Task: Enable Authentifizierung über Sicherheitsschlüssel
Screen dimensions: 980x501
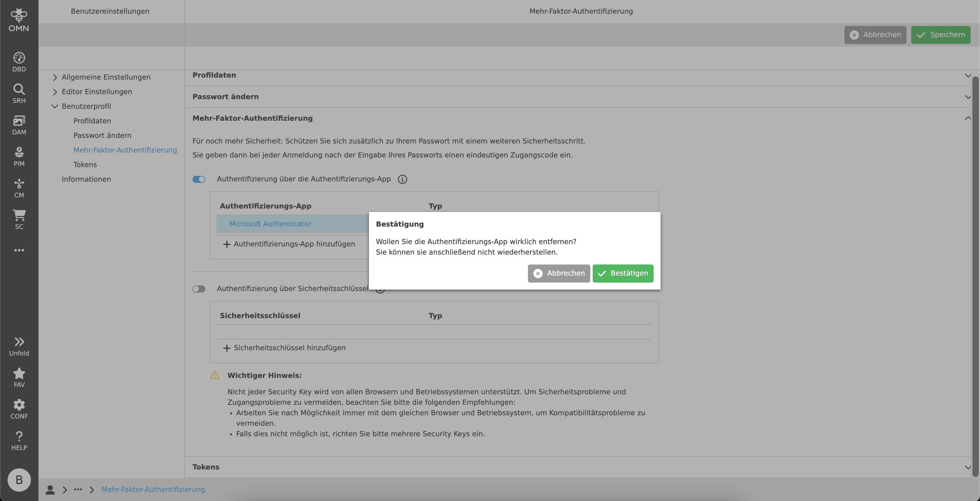Action: pyautogui.click(x=199, y=289)
